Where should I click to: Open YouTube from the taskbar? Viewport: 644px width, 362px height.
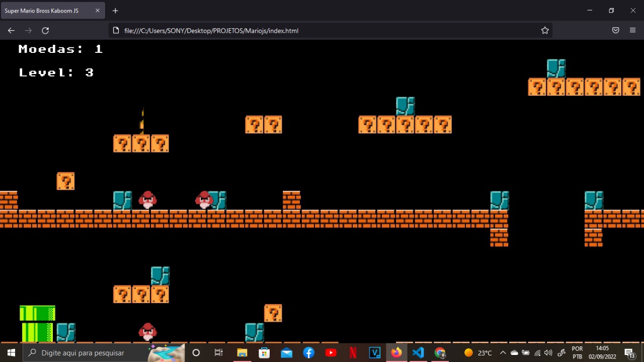(331, 353)
